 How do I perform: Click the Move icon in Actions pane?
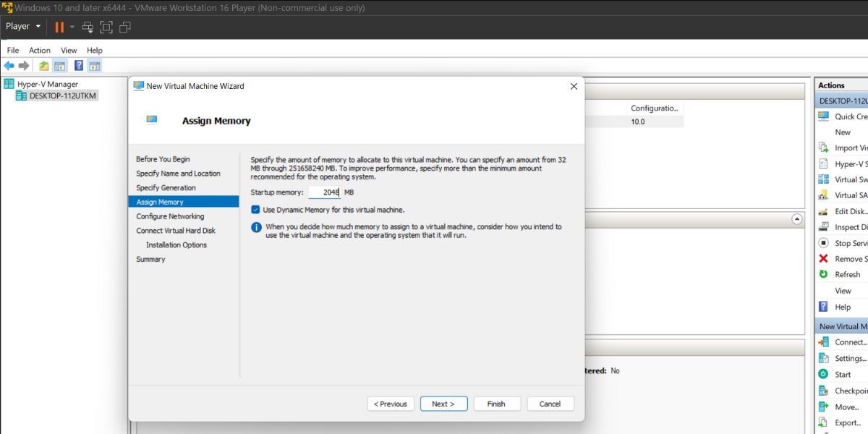(x=823, y=407)
